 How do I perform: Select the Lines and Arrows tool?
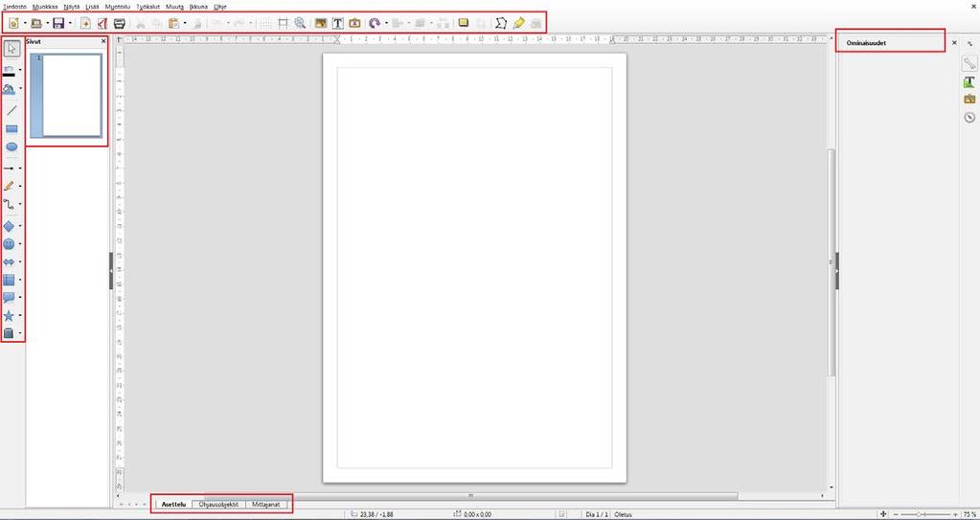(9, 169)
